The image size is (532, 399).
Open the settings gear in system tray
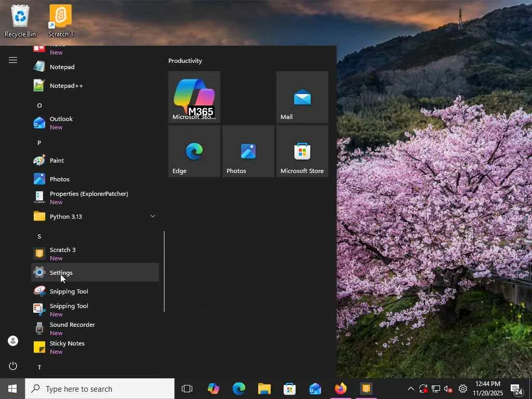coord(463,389)
